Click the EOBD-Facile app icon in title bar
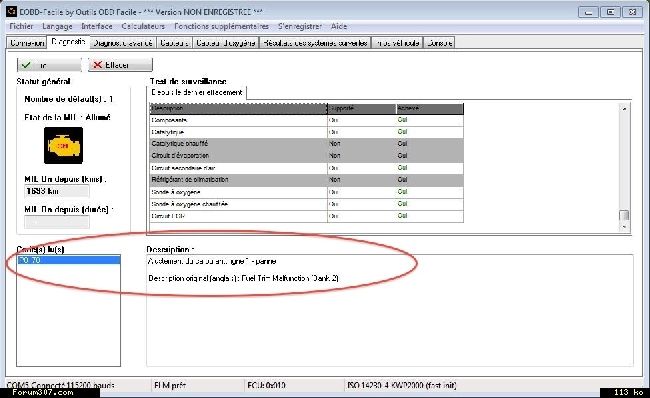Image resolution: width=650 pixels, height=398 pixels. pos(12,12)
